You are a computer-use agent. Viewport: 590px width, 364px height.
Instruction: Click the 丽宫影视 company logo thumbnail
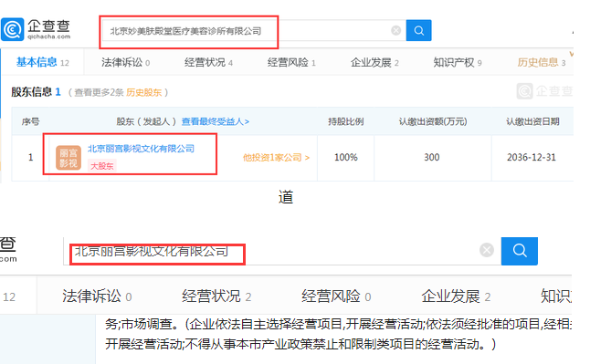(x=68, y=158)
